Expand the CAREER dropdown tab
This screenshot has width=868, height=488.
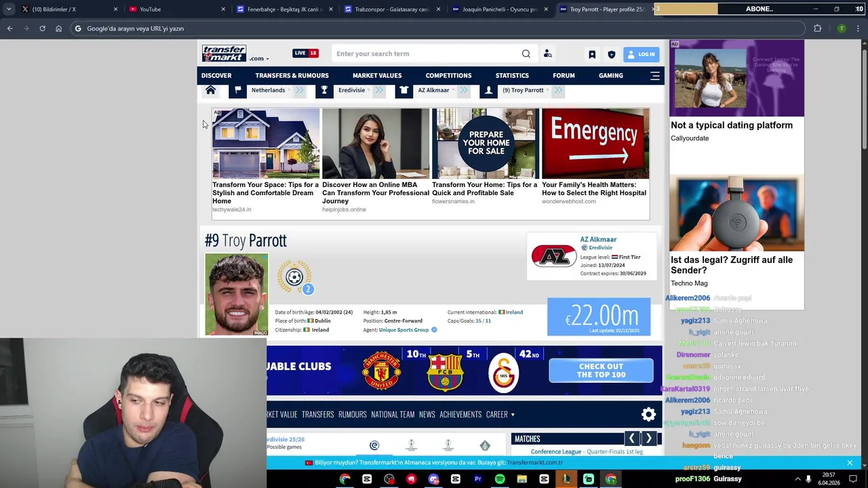click(x=500, y=414)
